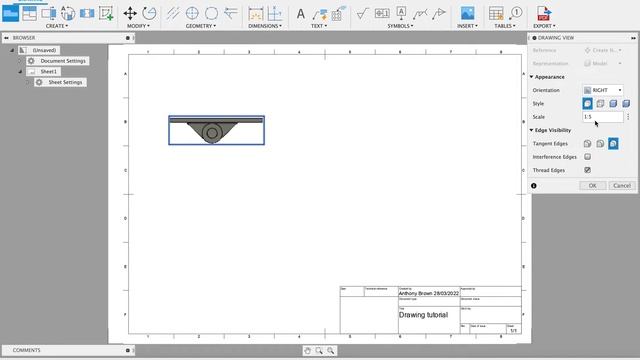Choose Shaded with Hidden Edges style
Viewport: 640px width, 360px height.
click(626, 104)
